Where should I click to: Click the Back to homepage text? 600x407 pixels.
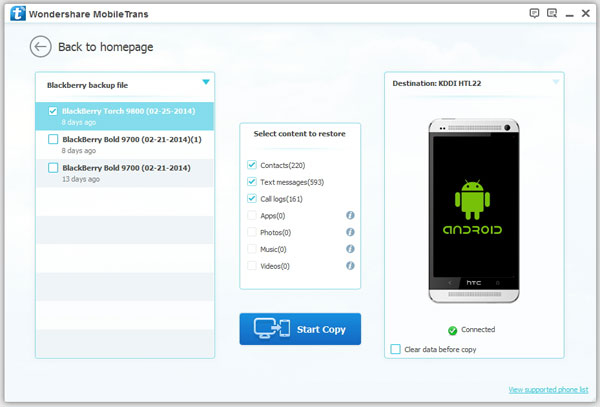pyautogui.click(x=106, y=47)
